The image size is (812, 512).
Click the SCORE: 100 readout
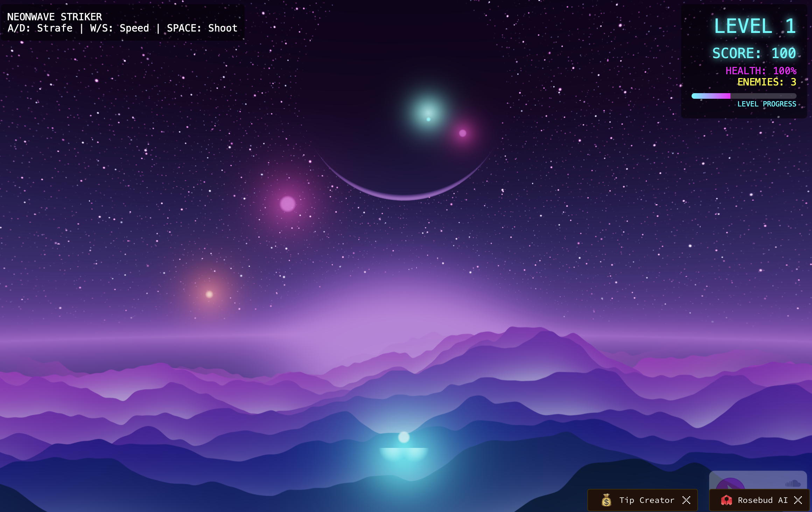(x=754, y=53)
